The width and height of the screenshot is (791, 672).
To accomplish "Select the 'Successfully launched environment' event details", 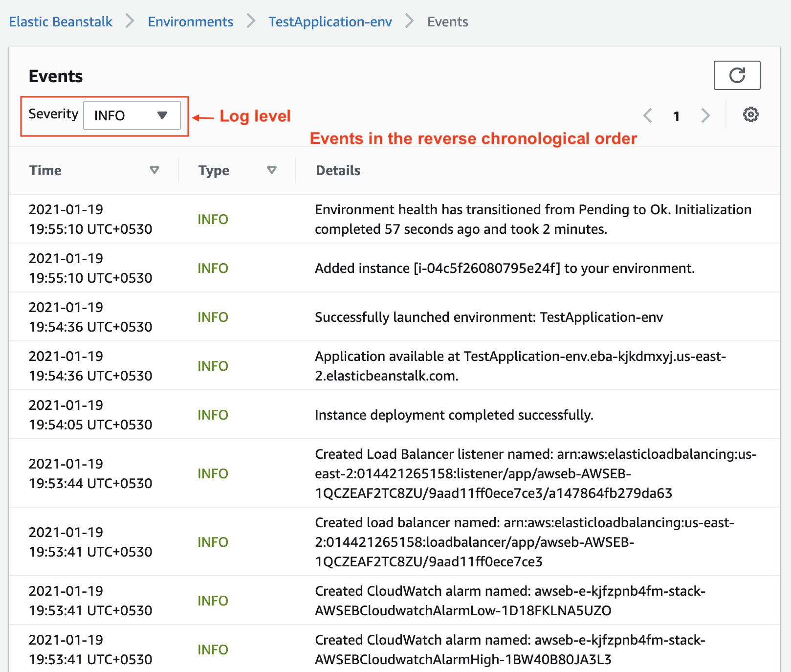I will point(489,317).
